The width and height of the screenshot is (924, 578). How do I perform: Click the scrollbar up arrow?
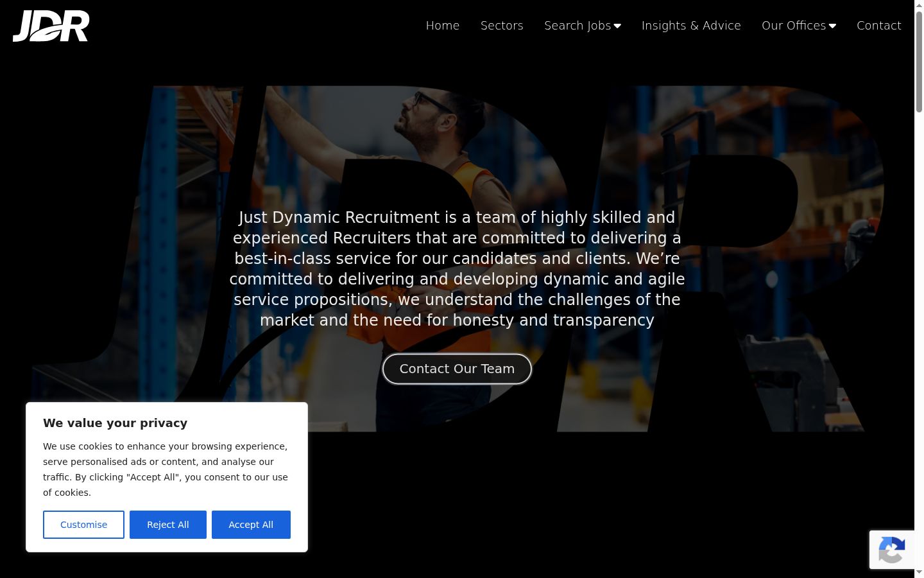919,5
